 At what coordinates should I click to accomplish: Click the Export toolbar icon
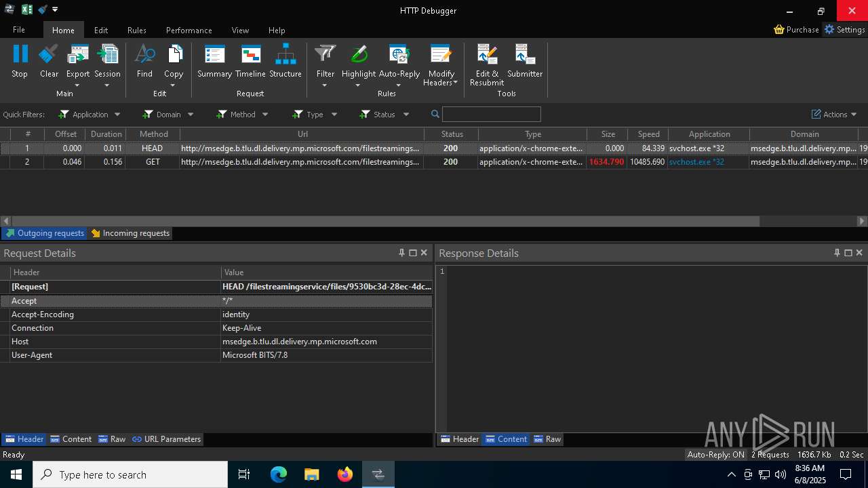tap(78, 54)
